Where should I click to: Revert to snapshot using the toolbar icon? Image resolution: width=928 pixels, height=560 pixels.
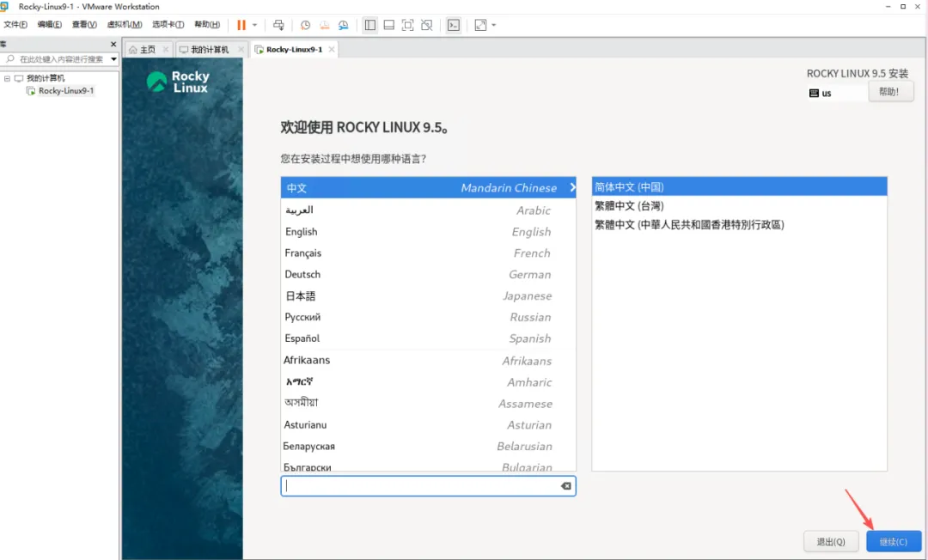[x=324, y=25]
